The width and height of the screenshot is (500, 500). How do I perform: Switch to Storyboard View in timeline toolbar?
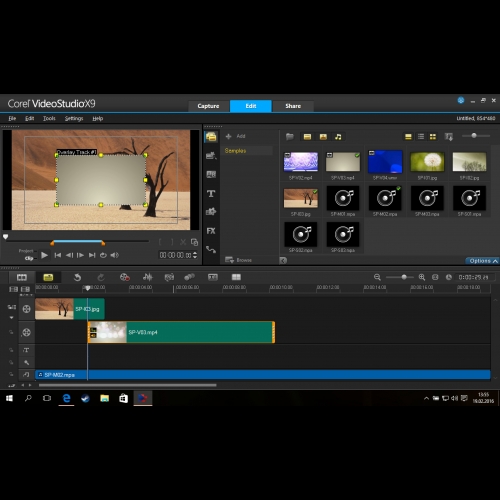click(22, 277)
